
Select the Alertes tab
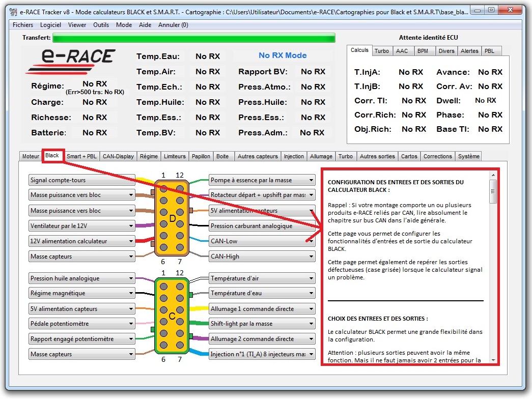tap(469, 51)
